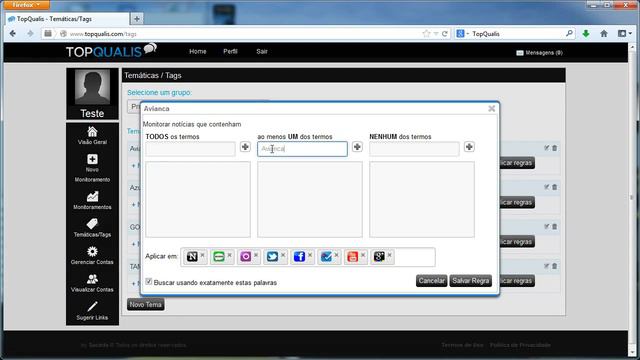The image size is (640, 360).
Task: Click the Facebook source icon
Action: [299, 257]
